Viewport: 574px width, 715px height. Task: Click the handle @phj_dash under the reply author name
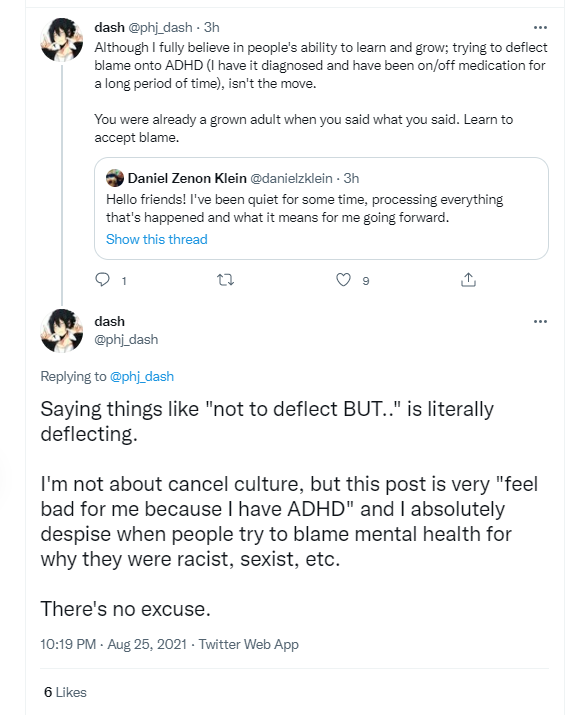126,339
